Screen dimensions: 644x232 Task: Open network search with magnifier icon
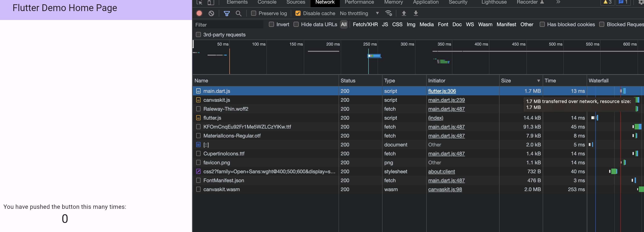[239, 13]
